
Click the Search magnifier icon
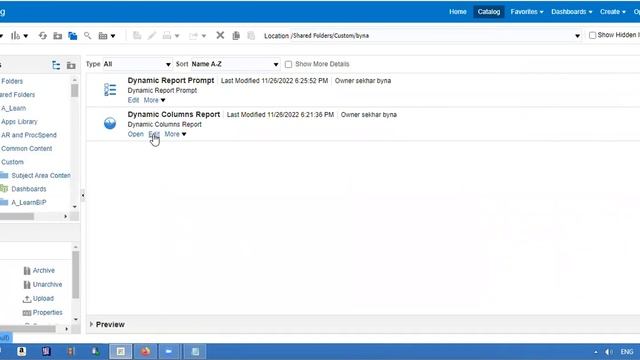point(87,36)
